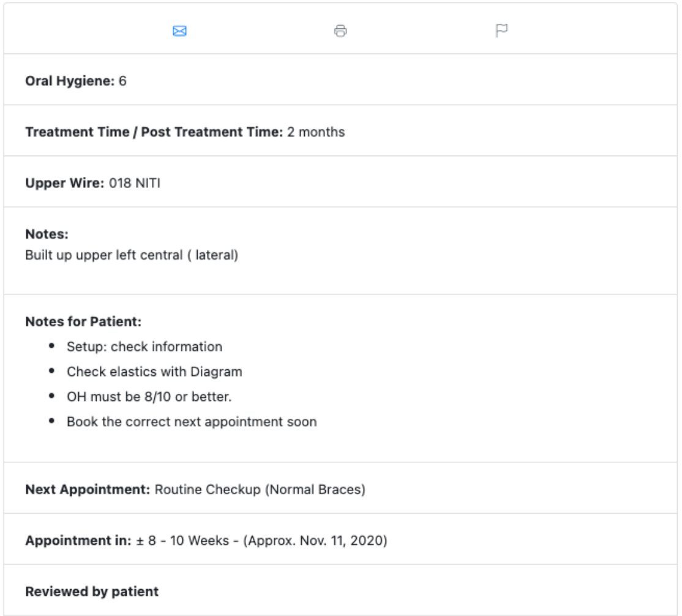This screenshot has width=682, height=616.
Task: Click Book the correct next appointment soon
Action: coord(192,422)
